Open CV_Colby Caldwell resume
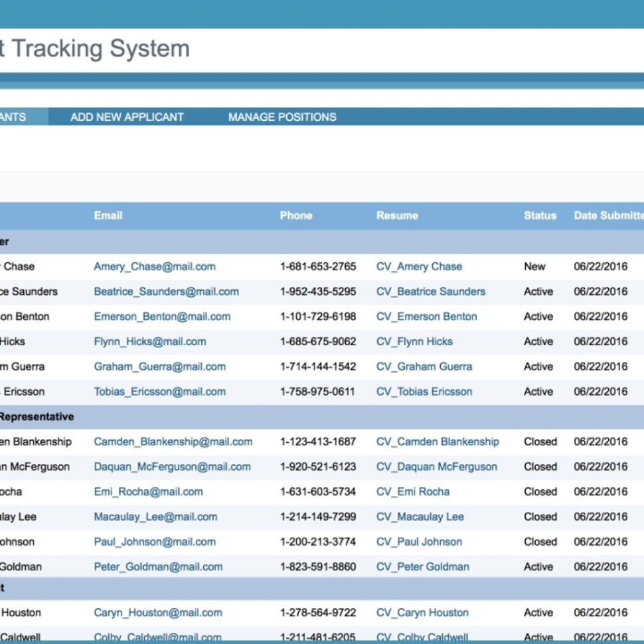 click(422, 636)
